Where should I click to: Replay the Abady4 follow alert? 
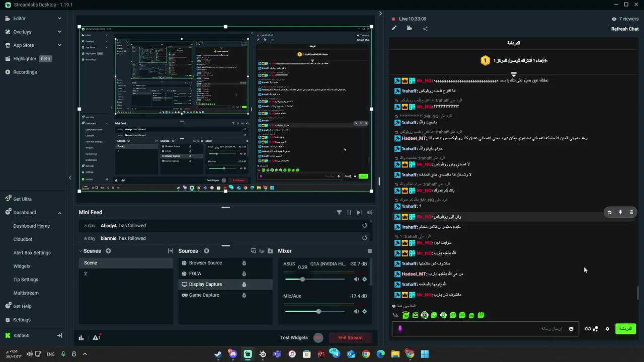pos(365,225)
